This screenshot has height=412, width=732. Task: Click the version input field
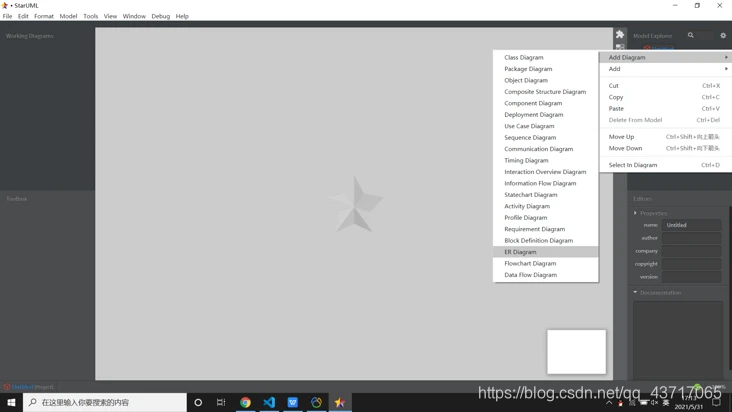pyautogui.click(x=691, y=277)
